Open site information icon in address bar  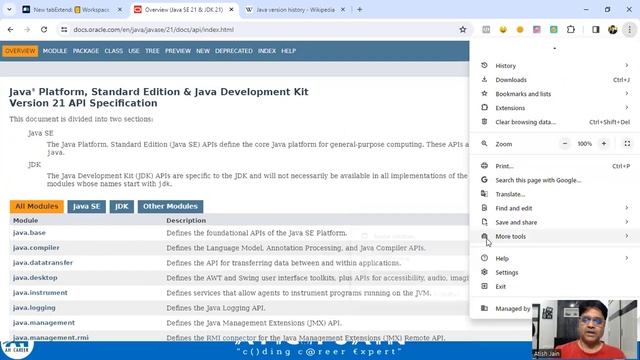64,29
